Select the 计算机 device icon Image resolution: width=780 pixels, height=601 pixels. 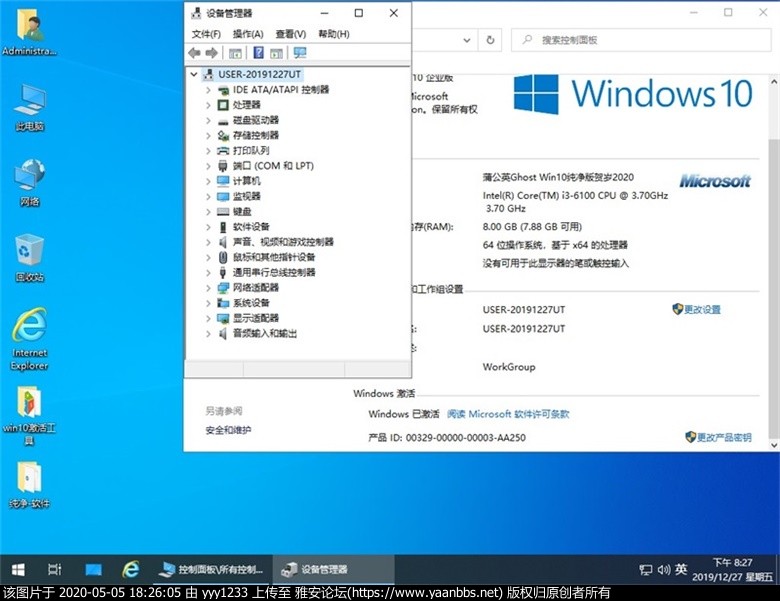[x=223, y=181]
